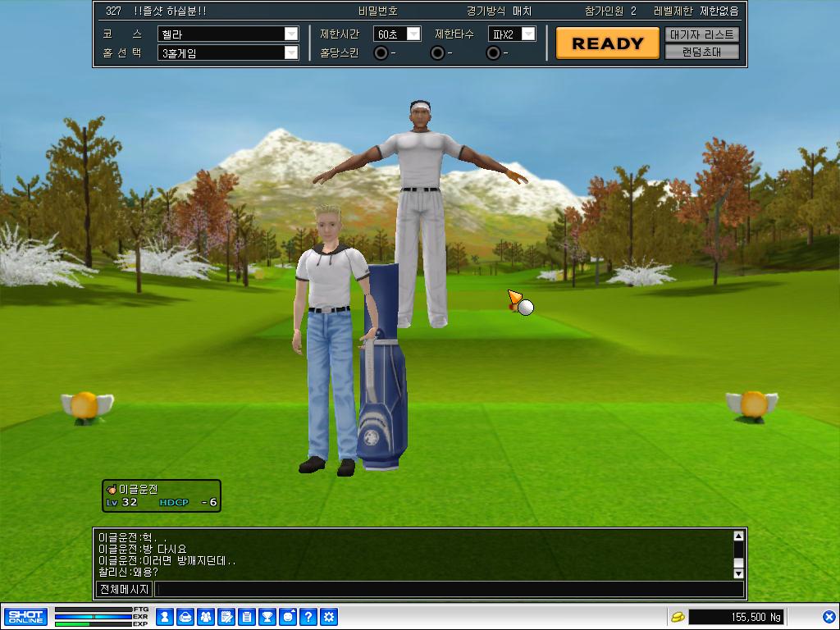
Task: Click the blue EXR bar
Action: [94, 617]
